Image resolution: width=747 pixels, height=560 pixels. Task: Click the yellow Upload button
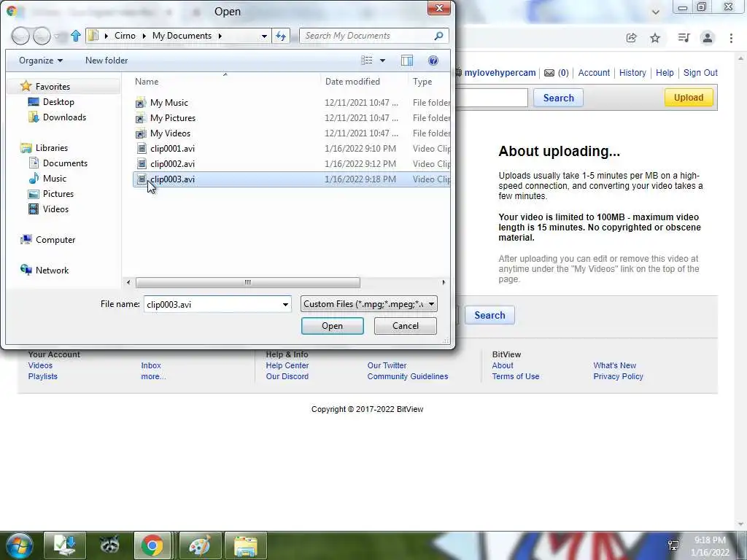pyautogui.click(x=689, y=98)
